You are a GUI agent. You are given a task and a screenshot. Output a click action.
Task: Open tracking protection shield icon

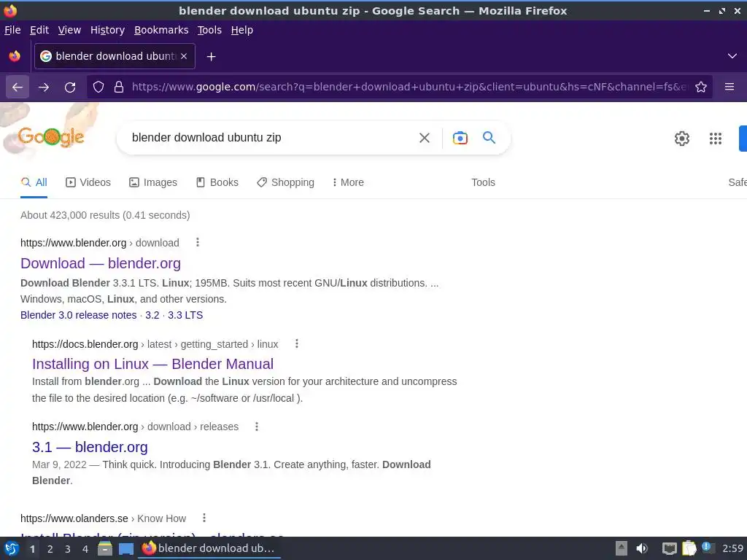click(x=98, y=87)
